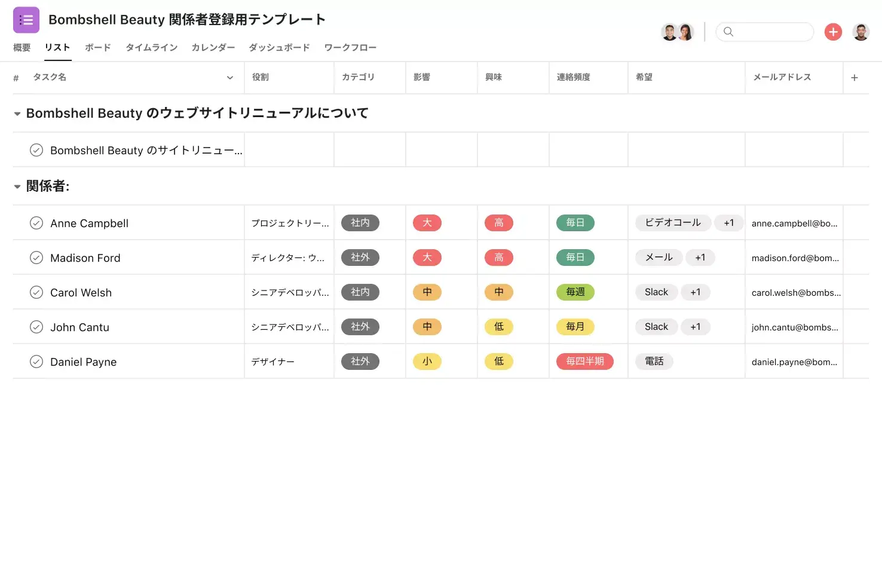The width and height of the screenshot is (882, 588).
Task: Collapse the 関係者 section
Action: click(x=17, y=186)
